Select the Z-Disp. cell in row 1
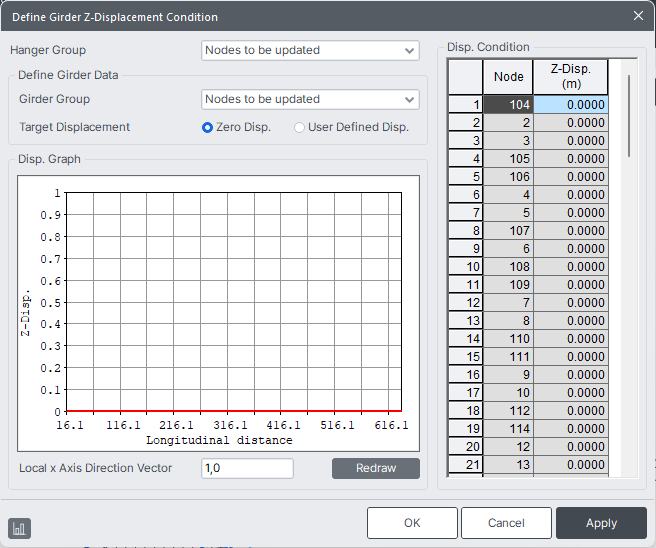This screenshot has width=656, height=548. point(571,105)
